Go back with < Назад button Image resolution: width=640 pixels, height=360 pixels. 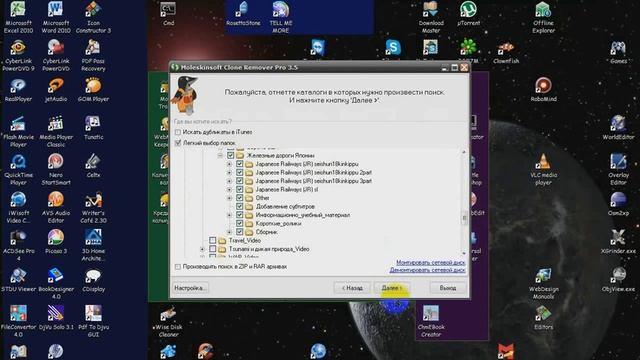click(x=352, y=288)
